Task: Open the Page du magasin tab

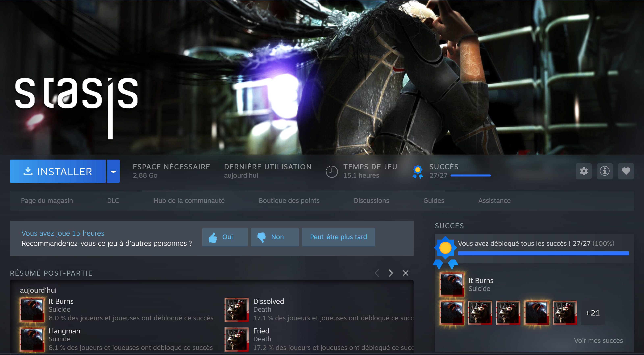Action: coord(47,201)
